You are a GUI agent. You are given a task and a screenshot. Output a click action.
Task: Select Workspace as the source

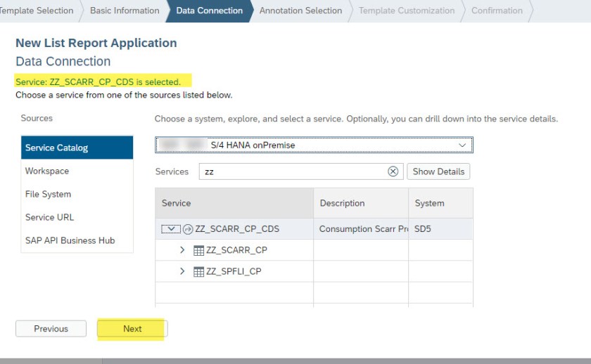(x=47, y=171)
